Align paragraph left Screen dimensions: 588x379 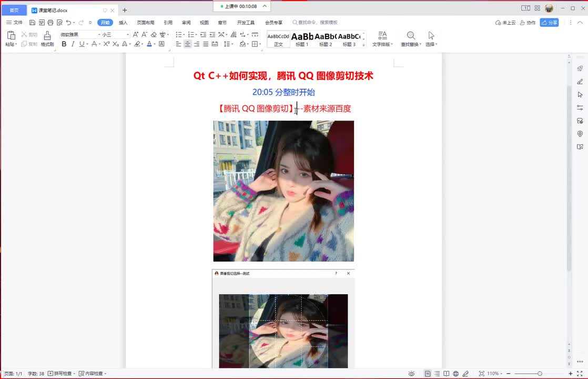[178, 44]
